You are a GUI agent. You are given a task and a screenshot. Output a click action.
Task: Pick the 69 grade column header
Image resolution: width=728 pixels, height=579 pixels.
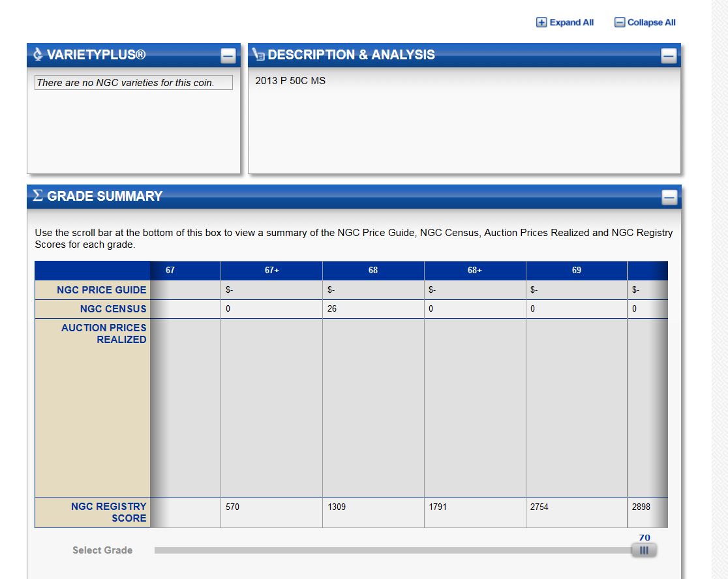click(x=577, y=271)
